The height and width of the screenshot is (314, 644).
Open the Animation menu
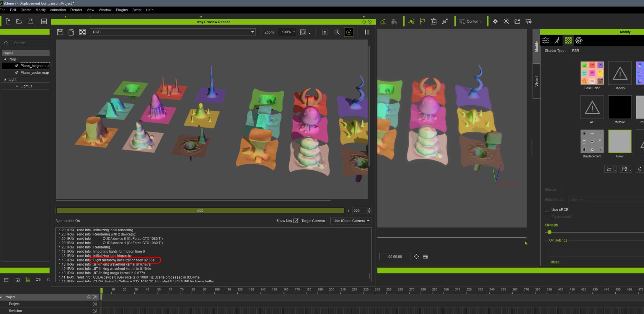click(x=58, y=10)
